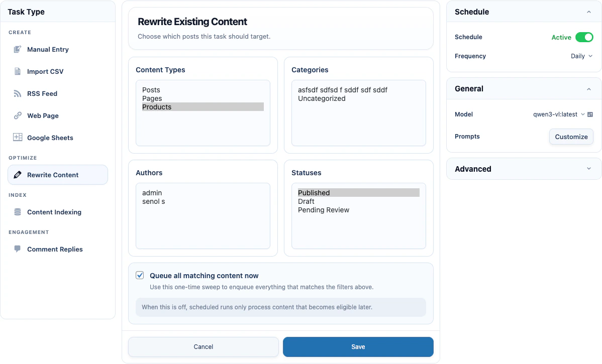The height and width of the screenshot is (364, 602).
Task: Select the Manual Entry task type
Action: (58, 50)
